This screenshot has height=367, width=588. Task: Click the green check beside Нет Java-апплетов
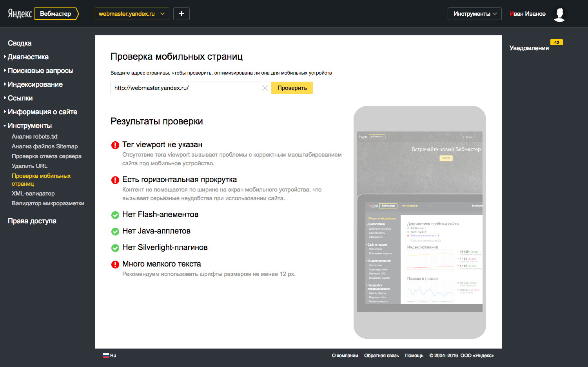pyautogui.click(x=115, y=232)
